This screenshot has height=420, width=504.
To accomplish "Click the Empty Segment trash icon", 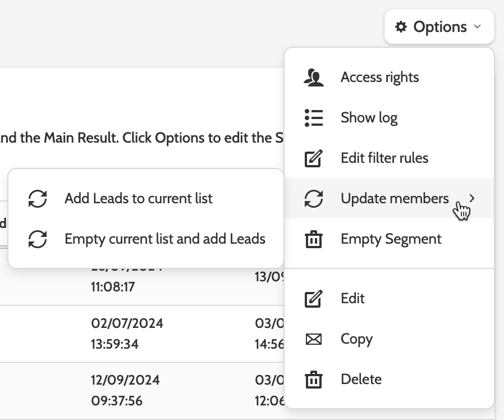I will click(x=314, y=239).
